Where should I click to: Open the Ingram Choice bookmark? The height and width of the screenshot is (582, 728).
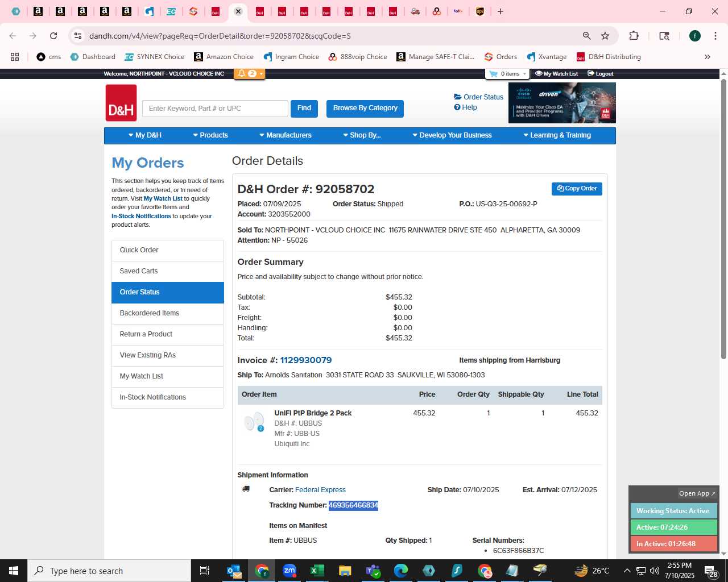pos(292,57)
